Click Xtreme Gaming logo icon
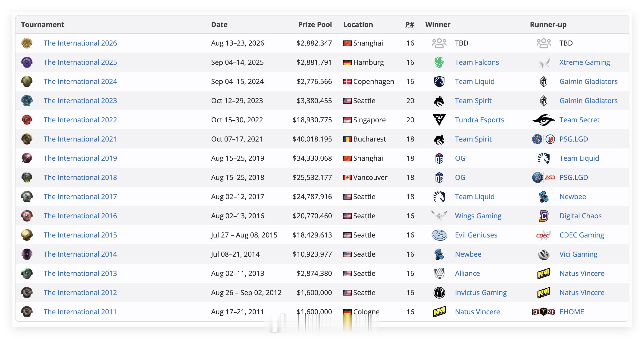The width and height of the screenshot is (644, 339). 544,62
